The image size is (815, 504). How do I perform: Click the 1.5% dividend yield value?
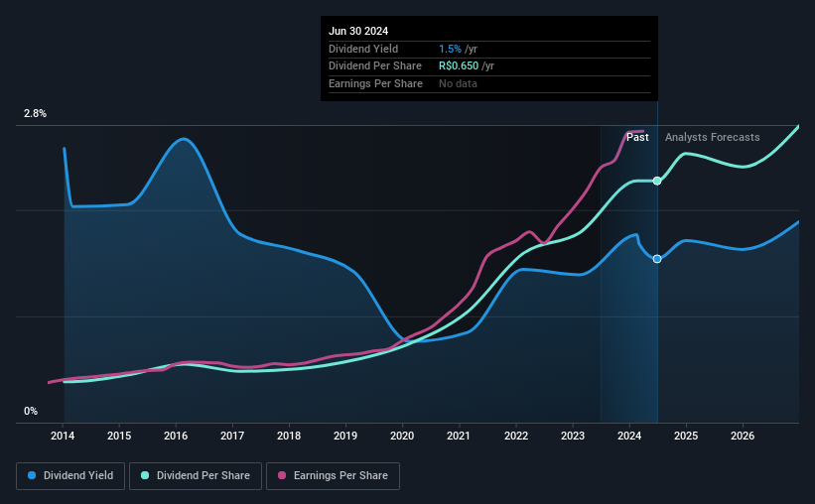450,49
